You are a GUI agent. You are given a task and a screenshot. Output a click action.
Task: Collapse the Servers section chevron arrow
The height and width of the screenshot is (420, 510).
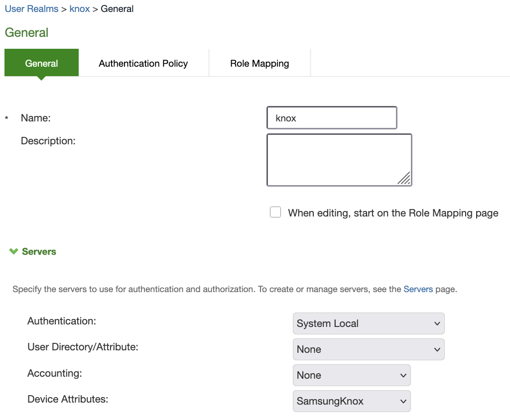13,251
